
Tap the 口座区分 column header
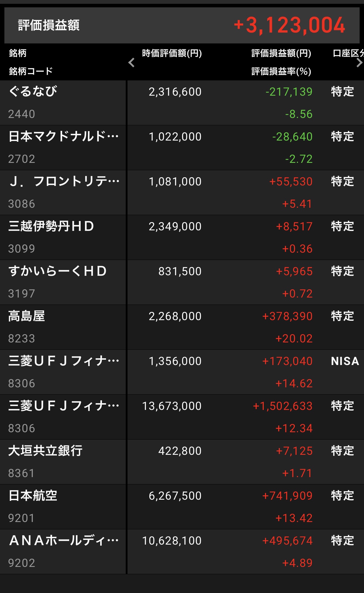pyautogui.click(x=347, y=53)
